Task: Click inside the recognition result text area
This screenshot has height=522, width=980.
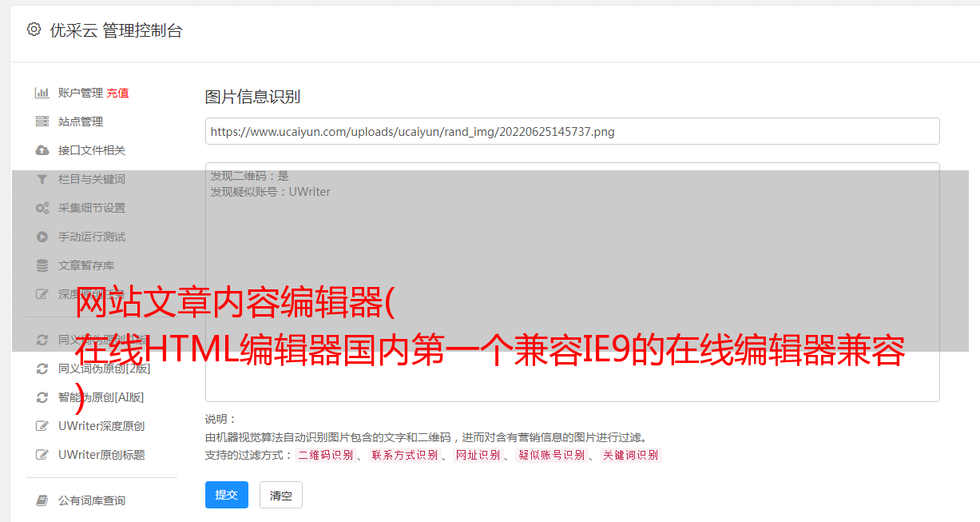Action: pos(572,281)
